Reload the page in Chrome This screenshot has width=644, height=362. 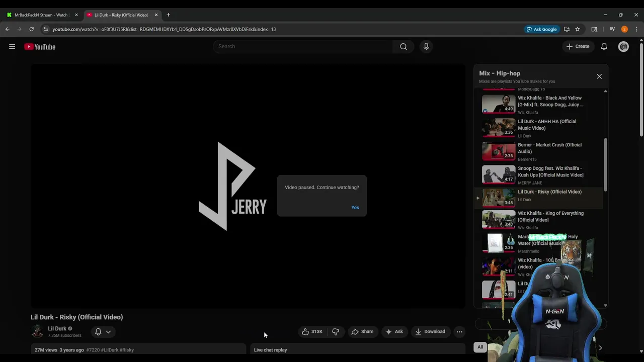(31, 29)
